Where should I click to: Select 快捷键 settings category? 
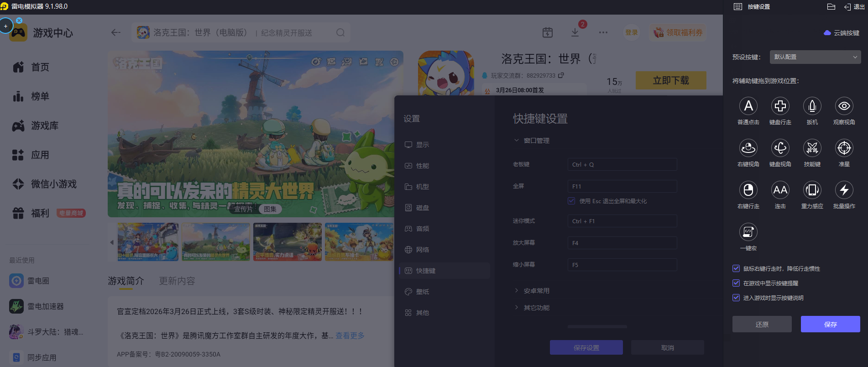coord(444,271)
